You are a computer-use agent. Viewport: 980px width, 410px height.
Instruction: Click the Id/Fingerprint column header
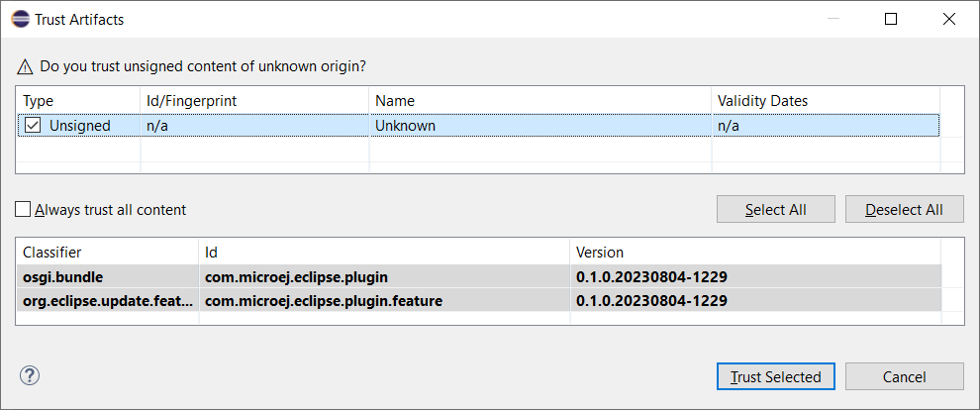[191, 101]
